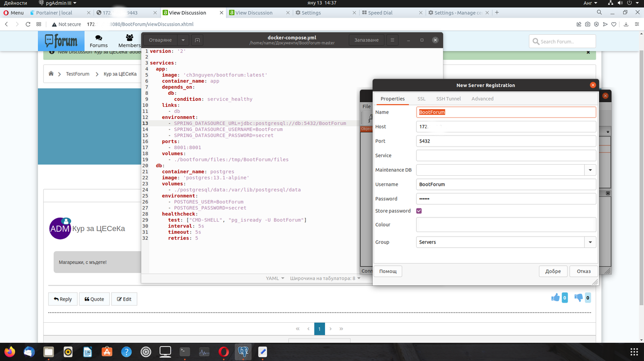This screenshot has height=361, width=644.
Task: Expand the arrow beside Отваряне button
Action: [183, 40]
